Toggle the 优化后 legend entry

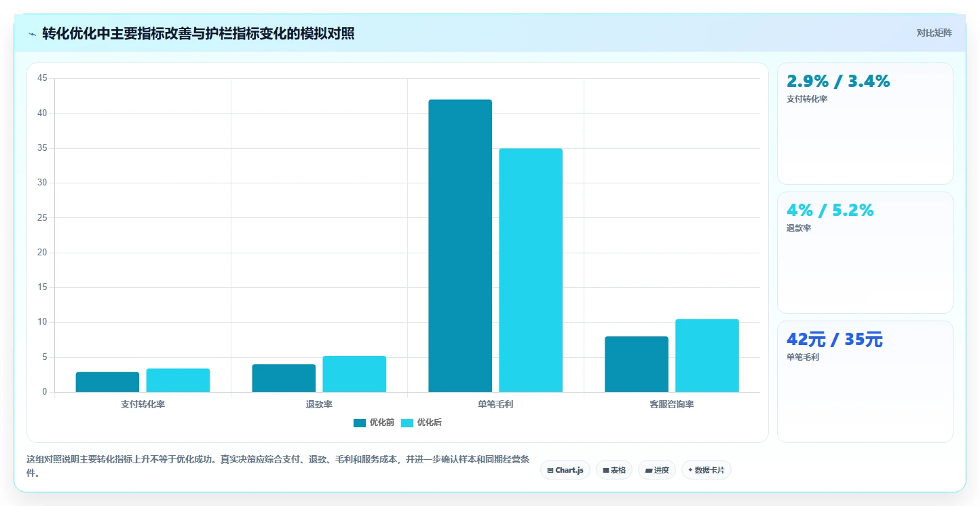click(421, 422)
